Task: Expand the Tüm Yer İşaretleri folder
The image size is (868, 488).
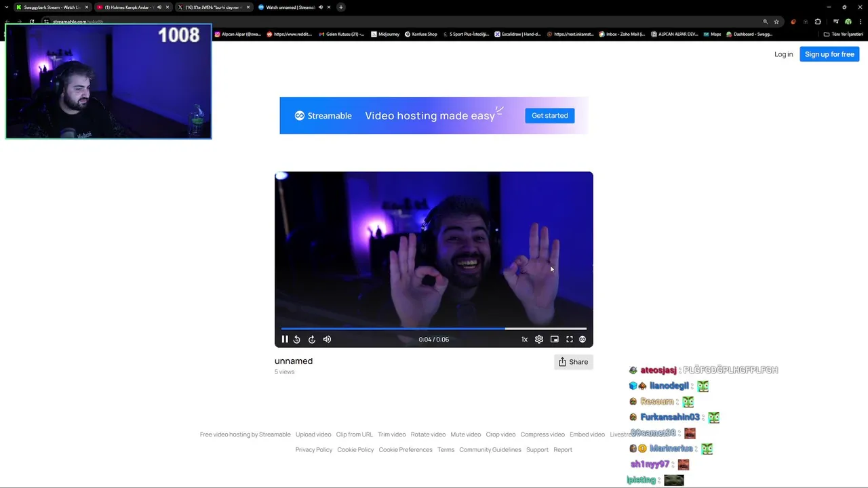Action: coord(844,34)
